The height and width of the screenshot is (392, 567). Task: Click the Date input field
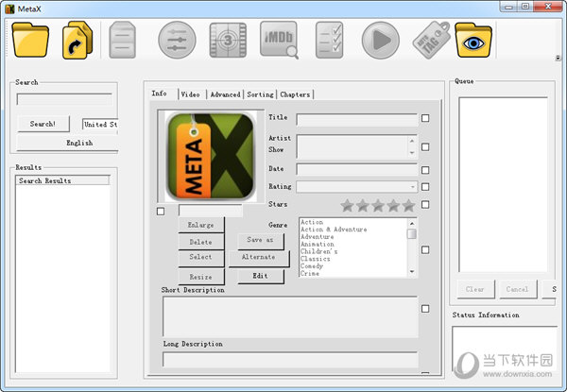357,169
